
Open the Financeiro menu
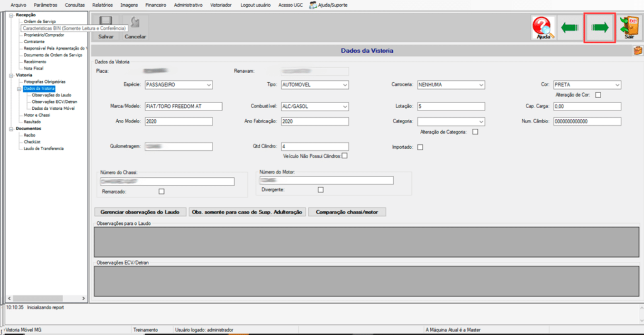click(x=156, y=5)
